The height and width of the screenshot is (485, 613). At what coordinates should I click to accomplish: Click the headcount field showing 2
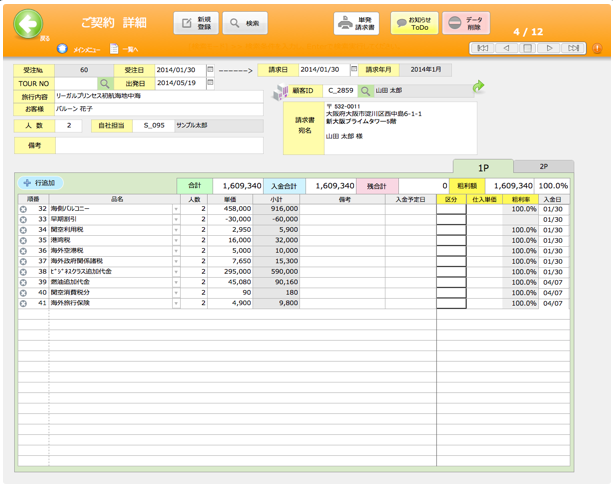point(69,126)
